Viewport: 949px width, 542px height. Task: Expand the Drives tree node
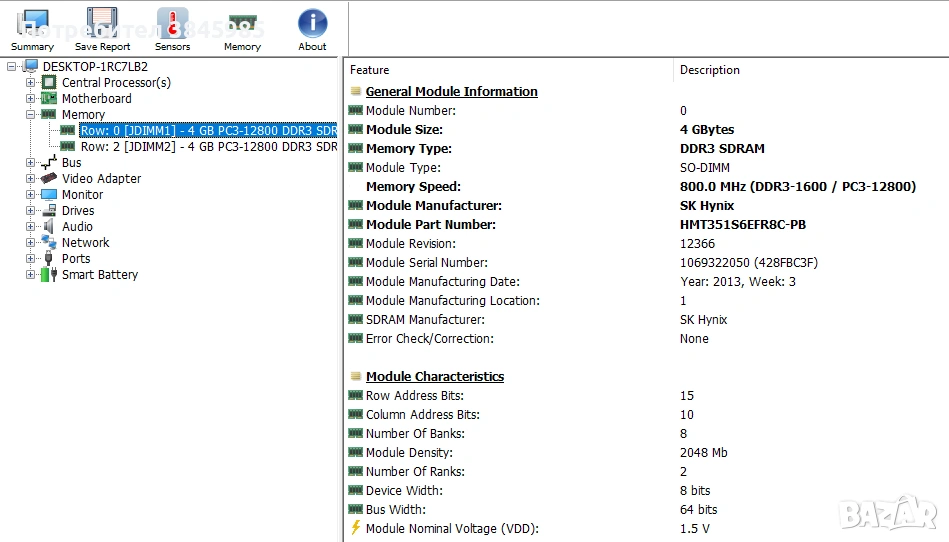(x=30, y=211)
